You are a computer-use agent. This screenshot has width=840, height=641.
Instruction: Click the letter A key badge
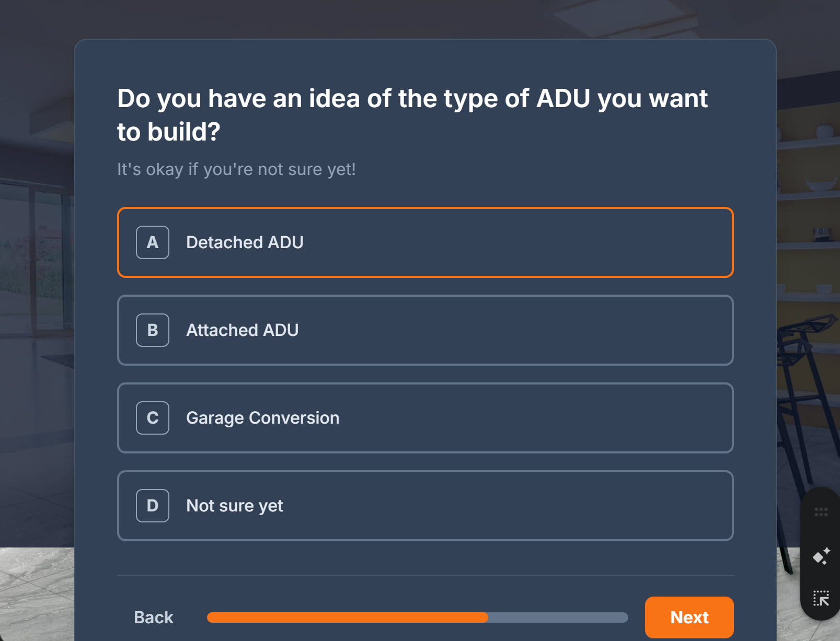(153, 242)
